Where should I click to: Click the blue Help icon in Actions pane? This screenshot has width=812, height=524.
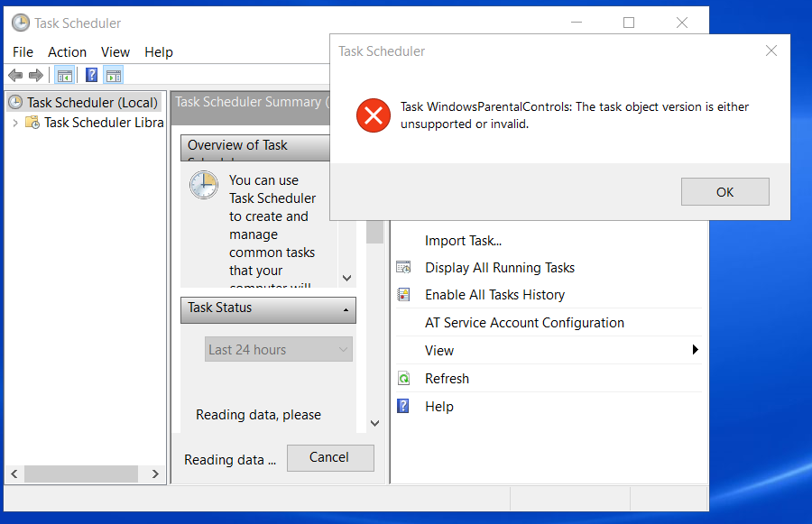click(403, 406)
